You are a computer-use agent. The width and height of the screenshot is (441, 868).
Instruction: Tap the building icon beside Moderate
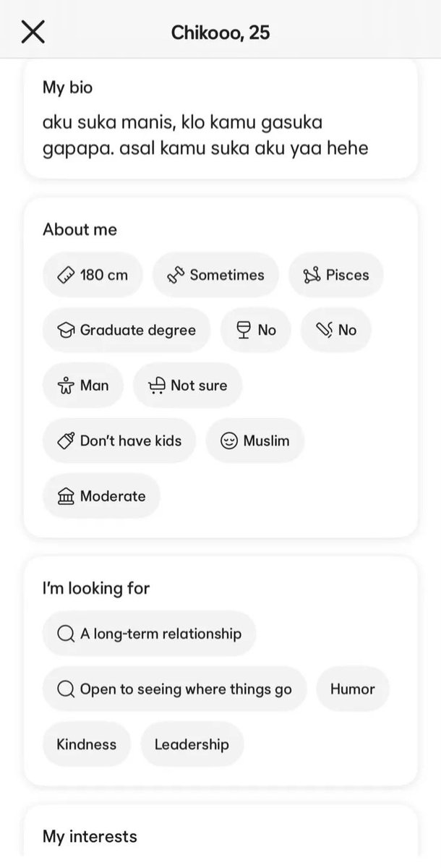(66, 496)
